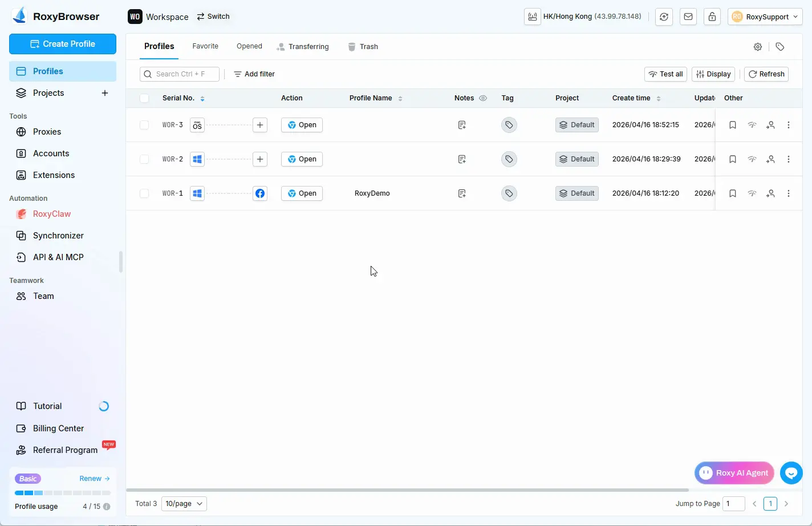Edit notes for WOR-3 profile
The image size is (812, 526).
(462, 125)
